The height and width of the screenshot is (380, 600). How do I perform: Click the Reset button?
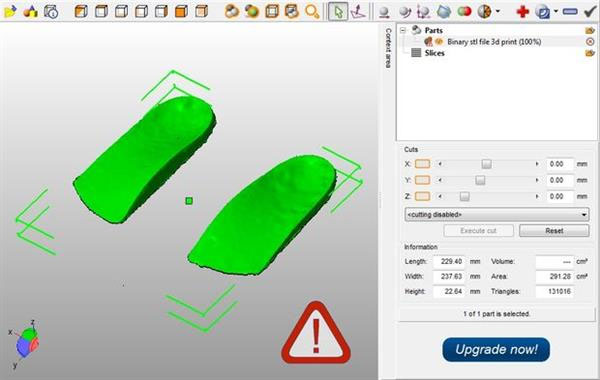pyautogui.click(x=554, y=231)
